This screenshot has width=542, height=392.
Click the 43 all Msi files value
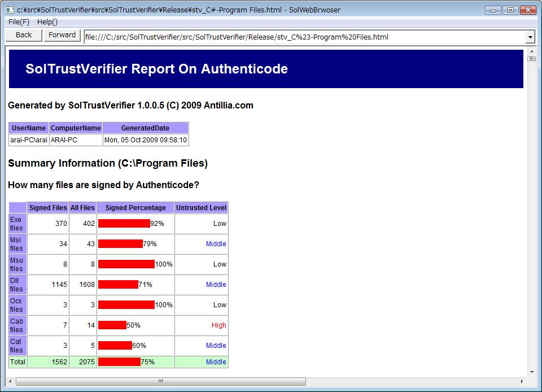coord(90,243)
